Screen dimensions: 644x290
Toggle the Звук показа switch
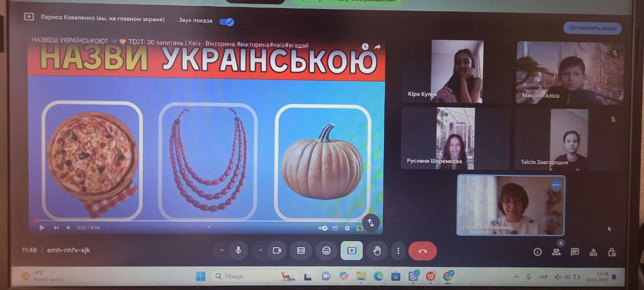coord(227,22)
